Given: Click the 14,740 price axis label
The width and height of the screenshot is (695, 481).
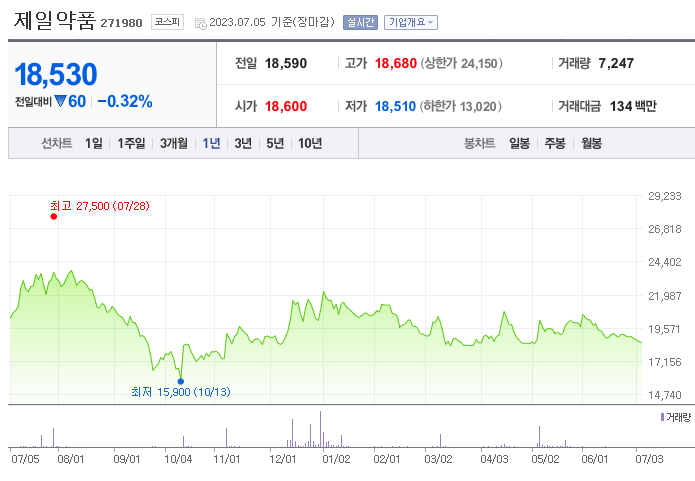Looking at the screenshot, I should pyautogui.click(x=665, y=395).
